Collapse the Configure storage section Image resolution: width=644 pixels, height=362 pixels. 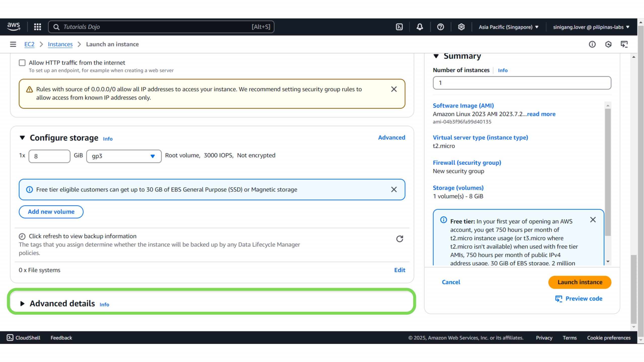click(22, 138)
